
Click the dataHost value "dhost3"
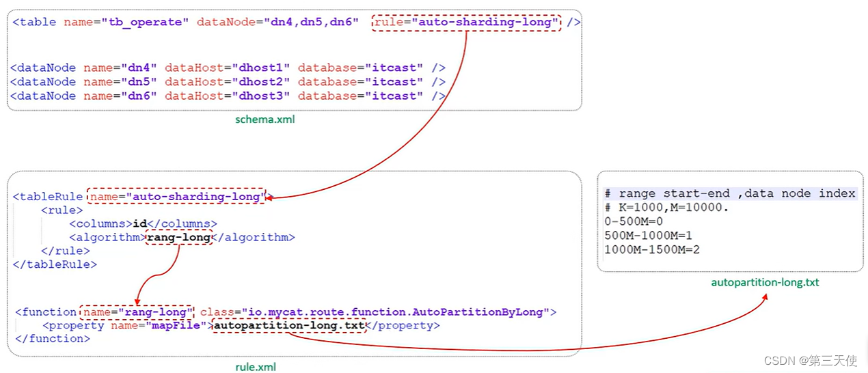(261, 96)
